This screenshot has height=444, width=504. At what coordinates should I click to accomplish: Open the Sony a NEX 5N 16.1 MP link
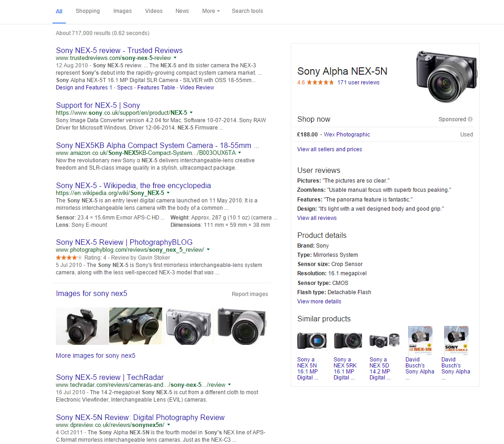(x=308, y=369)
